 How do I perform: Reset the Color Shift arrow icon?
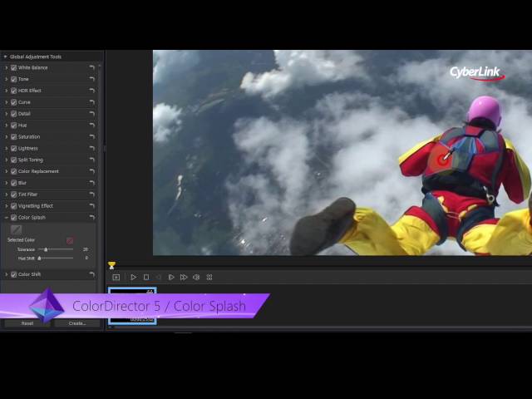click(x=91, y=274)
